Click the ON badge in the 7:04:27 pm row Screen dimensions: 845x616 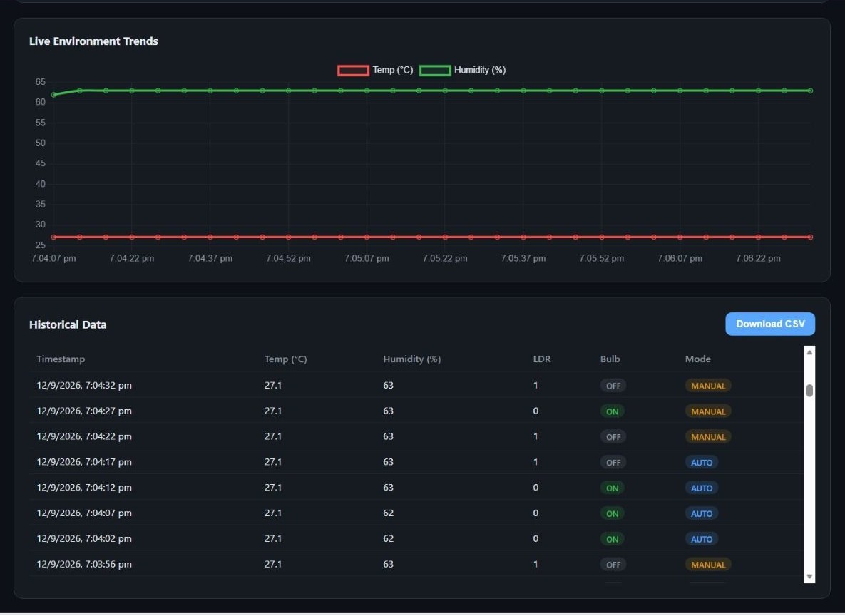(613, 412)
